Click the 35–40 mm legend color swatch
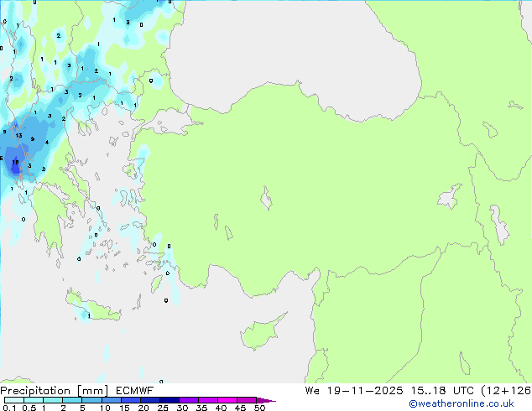Image resolution: width=532 pixels, height=411 pixels. pyautogui.click(x=207, y=400)
